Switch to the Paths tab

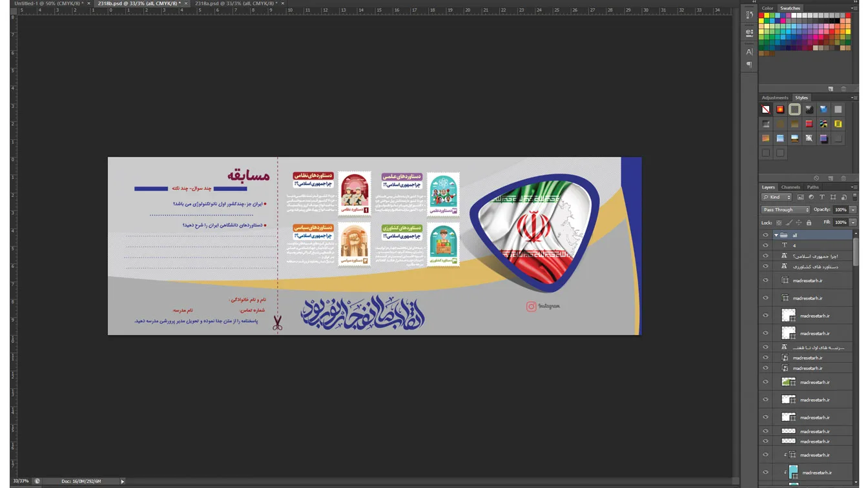point(812,187)
